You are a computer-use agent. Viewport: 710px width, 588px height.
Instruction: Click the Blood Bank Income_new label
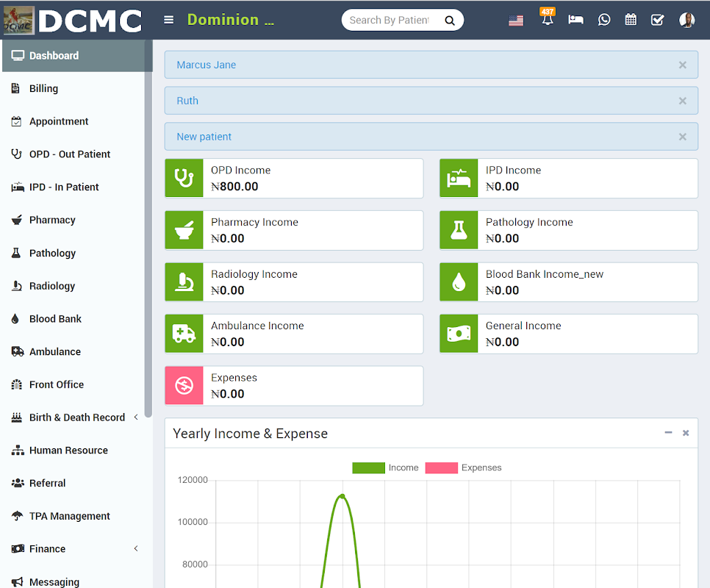[545, 274]
